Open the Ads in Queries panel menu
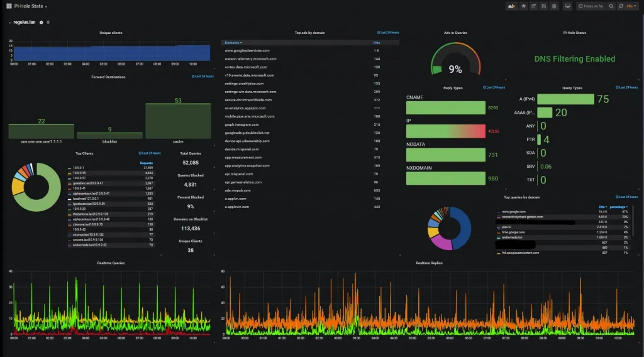Viewport: 644px width, 357px height. pos(455,33)
